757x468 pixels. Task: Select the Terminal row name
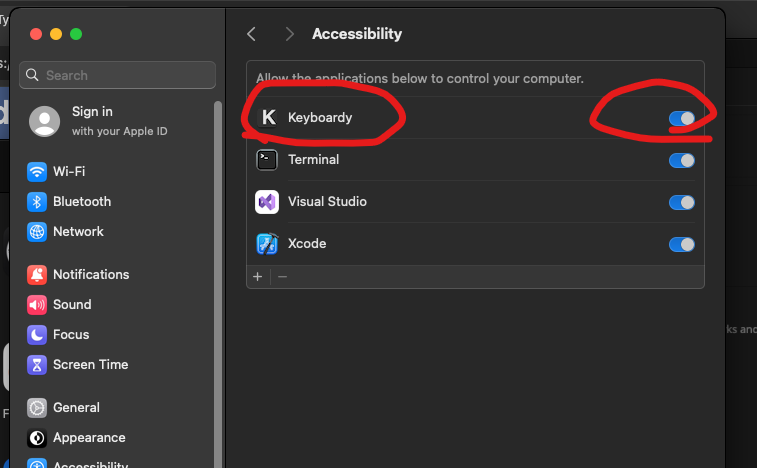click(x=313, y=159)
